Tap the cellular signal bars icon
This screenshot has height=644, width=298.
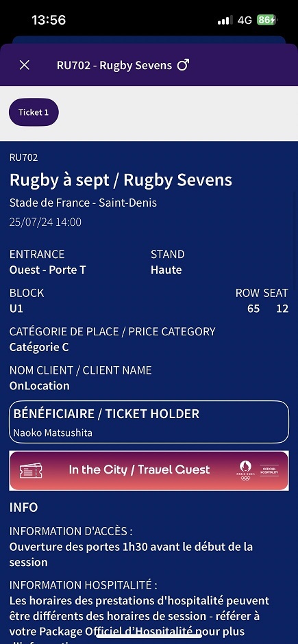point(225,20)
